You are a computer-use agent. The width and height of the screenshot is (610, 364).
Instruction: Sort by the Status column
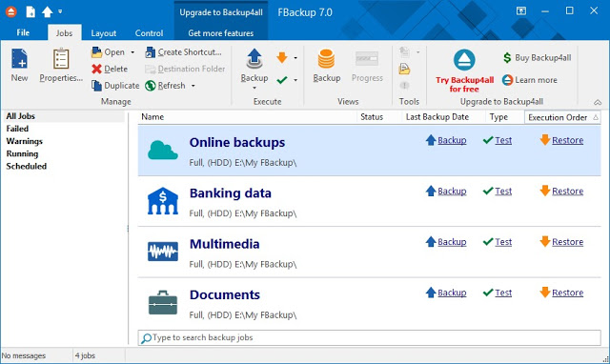[379, 117]
